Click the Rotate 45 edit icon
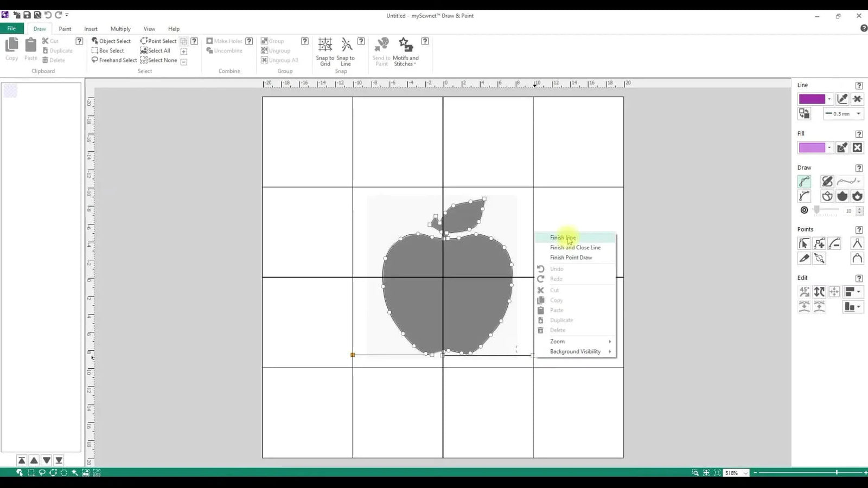Image resolution: width=868 pixels, height=488 pixels. [x=805, y=291]
